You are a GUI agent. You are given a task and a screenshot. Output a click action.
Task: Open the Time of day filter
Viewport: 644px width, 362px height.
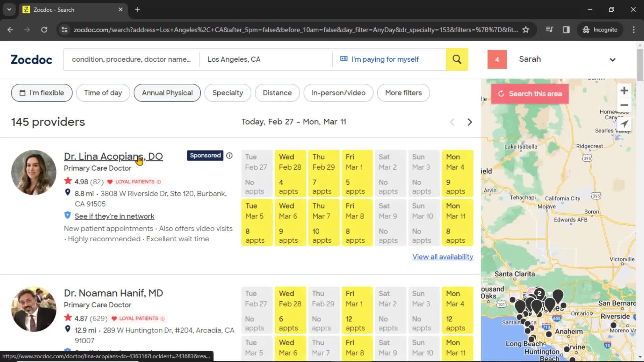103,93
